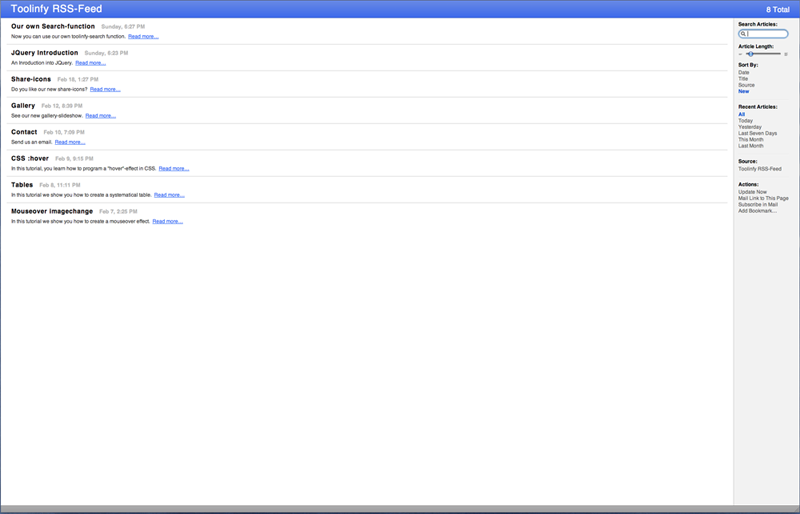
Task: Sort articles by Title
Action: pos(743,78)
